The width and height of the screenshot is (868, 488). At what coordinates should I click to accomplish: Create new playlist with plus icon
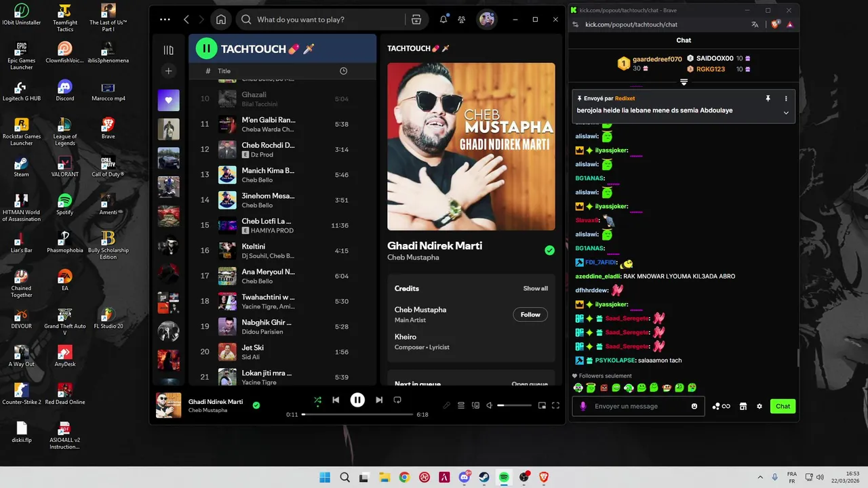pyautogui.click(x=168, y=71)
